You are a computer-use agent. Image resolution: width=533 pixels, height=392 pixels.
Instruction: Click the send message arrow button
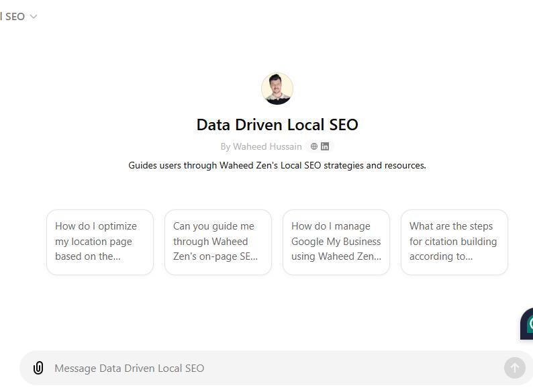pos(515,368)
